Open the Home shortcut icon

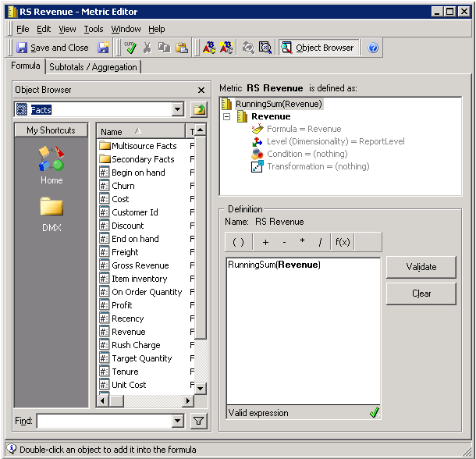point(52,165)
